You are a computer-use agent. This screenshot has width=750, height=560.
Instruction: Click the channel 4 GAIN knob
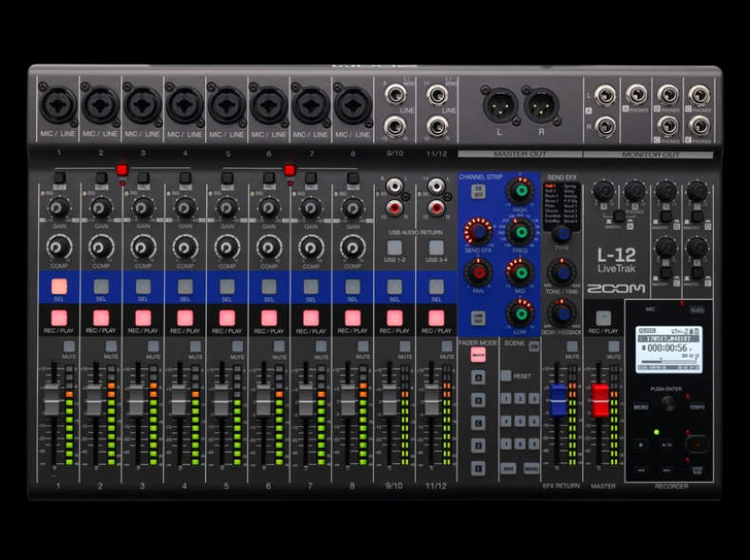click(185, 208)
